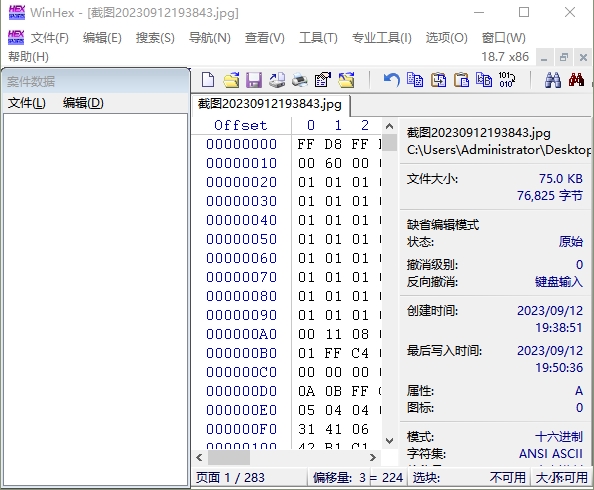Open the 工具(T) menu
This screenshot has width=594, height=490.
point(318,38)
